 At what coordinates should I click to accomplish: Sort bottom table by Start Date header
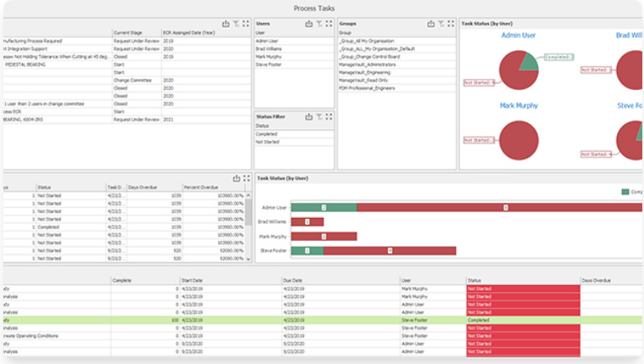click(x=231, y=280)
